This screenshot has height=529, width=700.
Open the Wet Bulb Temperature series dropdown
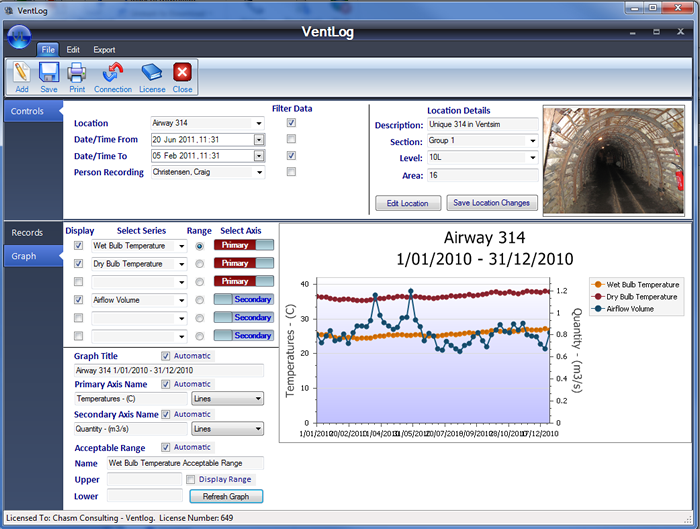coord(181,246)
